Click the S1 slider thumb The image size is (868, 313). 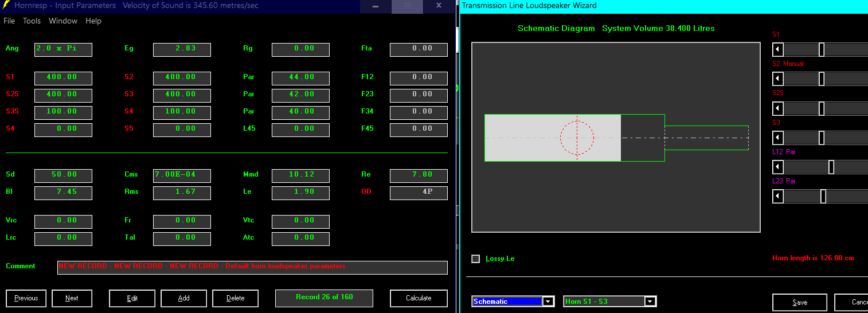point(822,49)
